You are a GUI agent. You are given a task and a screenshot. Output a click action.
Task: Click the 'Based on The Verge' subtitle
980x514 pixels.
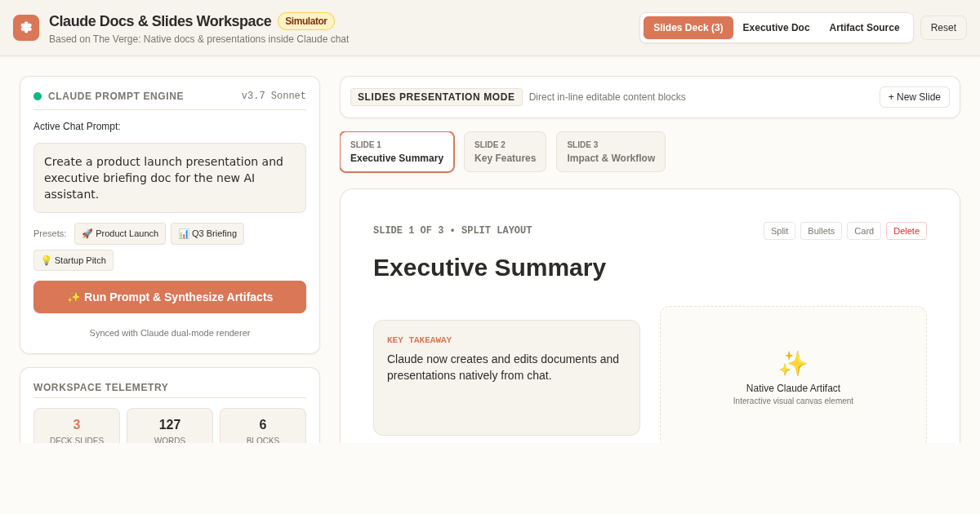click(x=198, y=39)
